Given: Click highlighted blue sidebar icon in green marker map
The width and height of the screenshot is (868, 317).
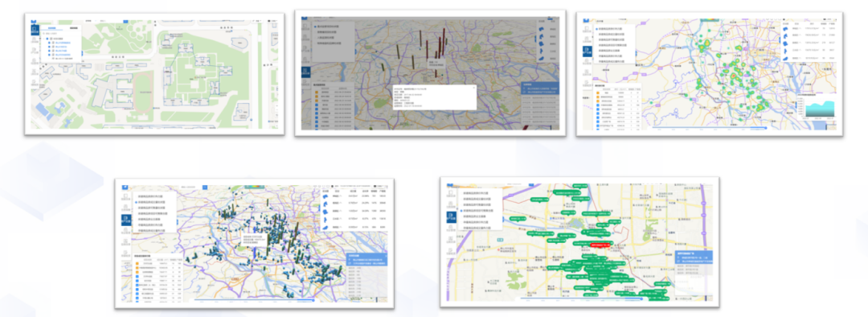Looking at the screenshot, I should click(x=451, y=217).
